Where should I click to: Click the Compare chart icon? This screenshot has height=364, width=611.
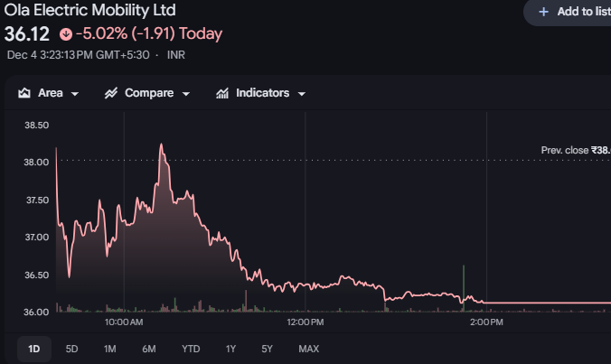click(112, 93)
